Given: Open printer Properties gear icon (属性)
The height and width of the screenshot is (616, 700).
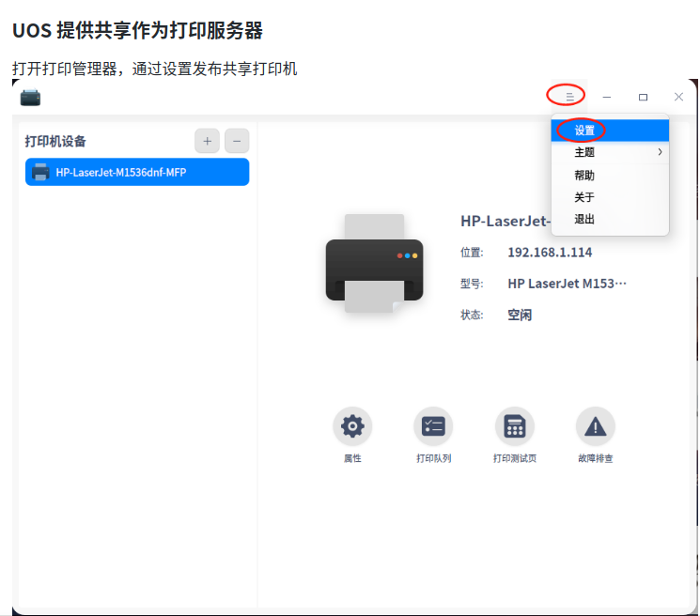Looking at the screenshot, I should (x=352, y=426).
